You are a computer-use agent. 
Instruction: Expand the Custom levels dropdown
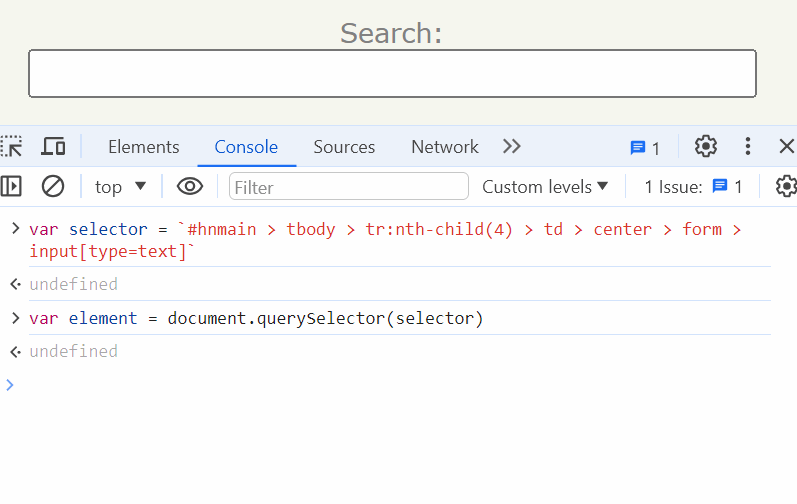point(545,187)
